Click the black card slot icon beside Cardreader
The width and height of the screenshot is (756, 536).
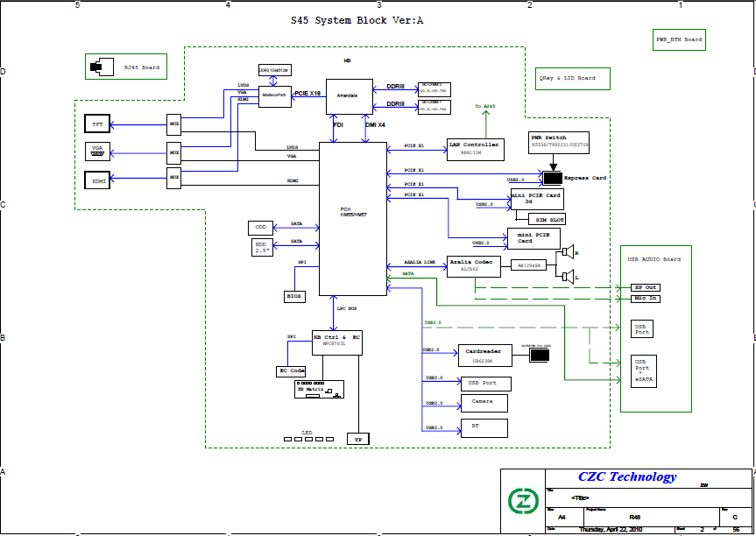[540, 356]
